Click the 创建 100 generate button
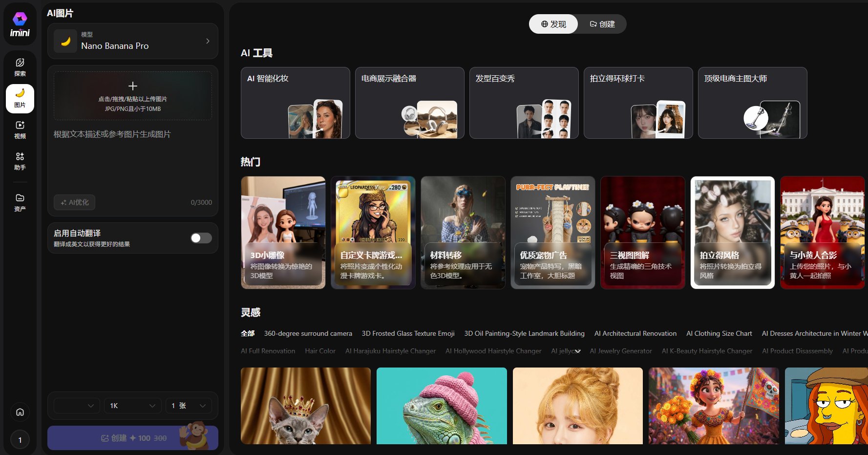Image resolution: width=868 pixels, height=455 pixels. [x=132, y=438]
